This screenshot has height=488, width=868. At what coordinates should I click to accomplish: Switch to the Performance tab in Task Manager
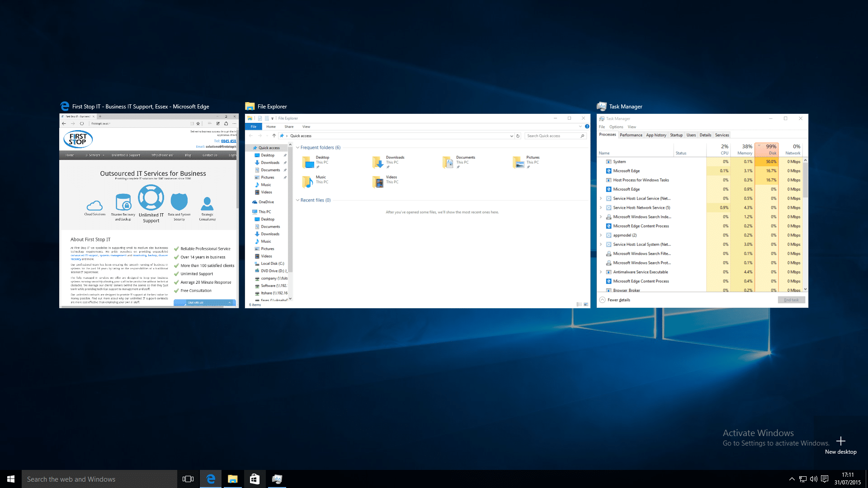point(631,135)
